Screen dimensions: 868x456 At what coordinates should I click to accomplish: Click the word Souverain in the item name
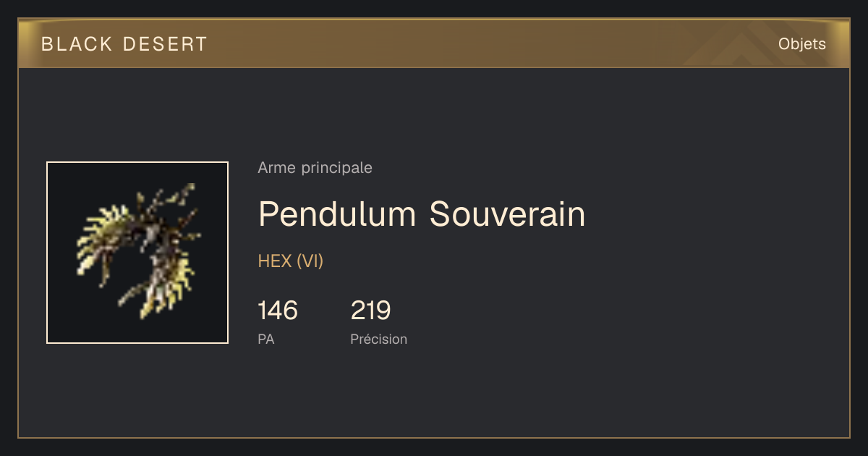(507, 214)
